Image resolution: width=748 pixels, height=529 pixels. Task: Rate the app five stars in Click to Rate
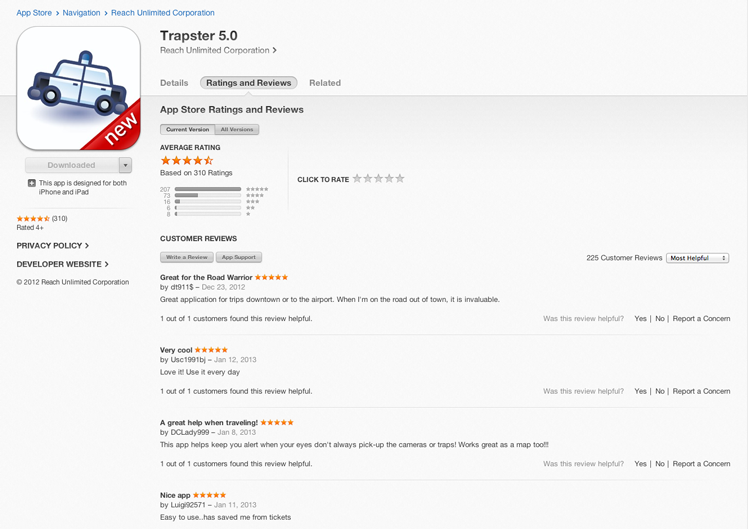[400, 178]
